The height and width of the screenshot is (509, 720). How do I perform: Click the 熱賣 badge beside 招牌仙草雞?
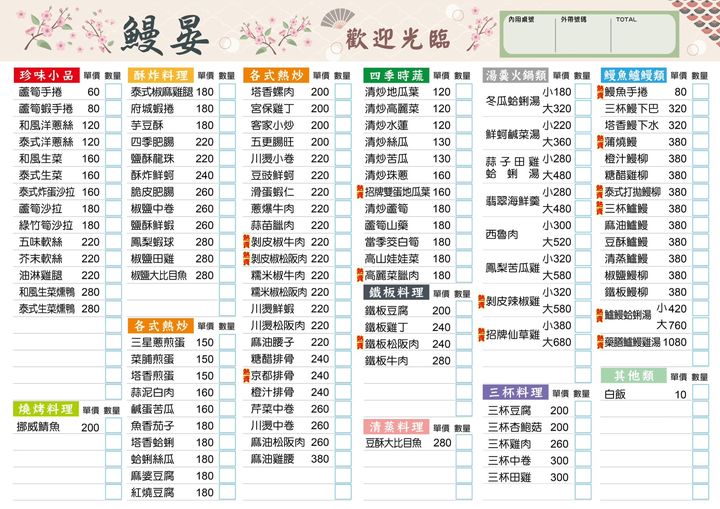(481, 334)
